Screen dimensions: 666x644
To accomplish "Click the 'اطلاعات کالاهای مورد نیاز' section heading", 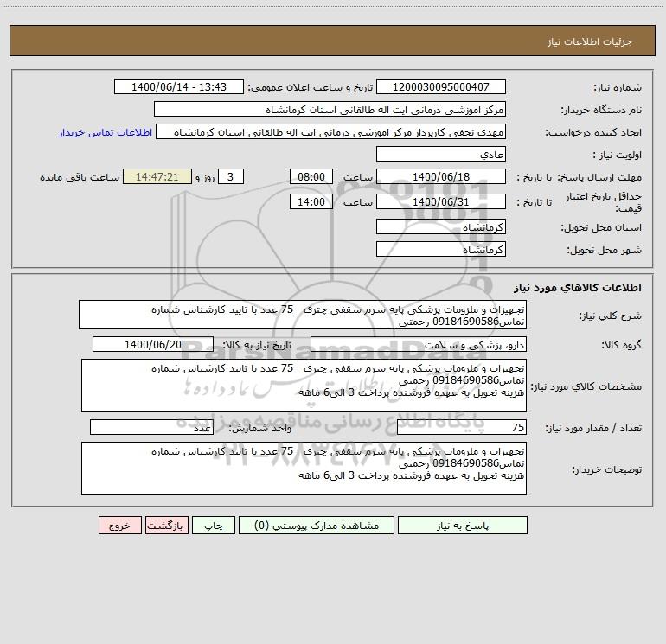I will coord(578,288).
